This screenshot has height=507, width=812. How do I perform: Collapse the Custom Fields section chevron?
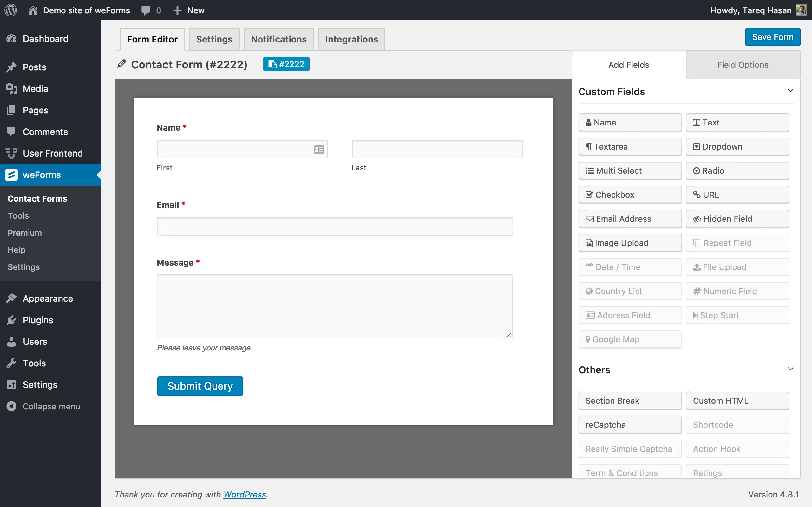pos(790,91)
